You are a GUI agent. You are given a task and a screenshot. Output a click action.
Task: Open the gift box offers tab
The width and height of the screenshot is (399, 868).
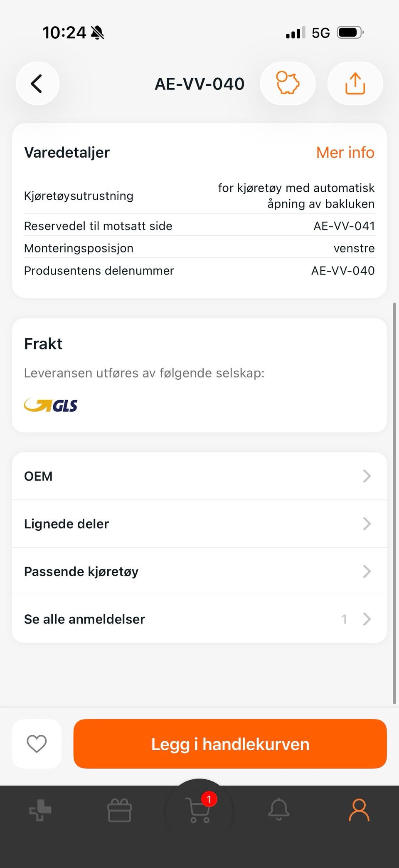coord(120,810)
